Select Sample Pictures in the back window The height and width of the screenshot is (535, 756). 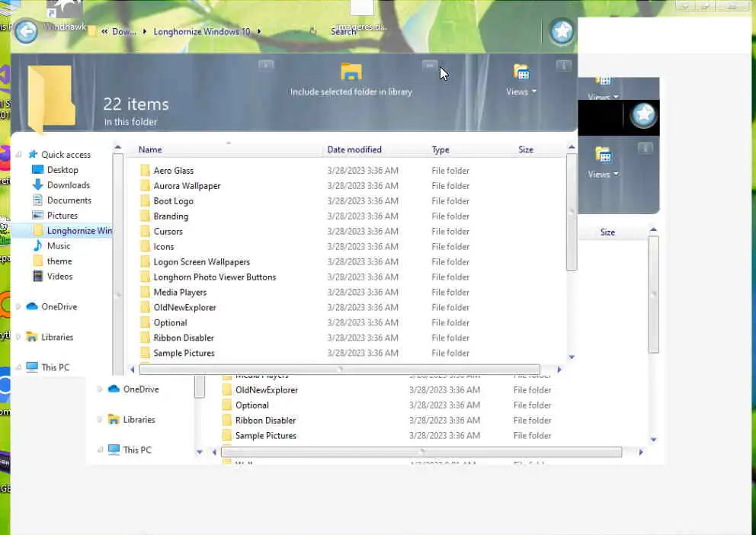(266, 436)
